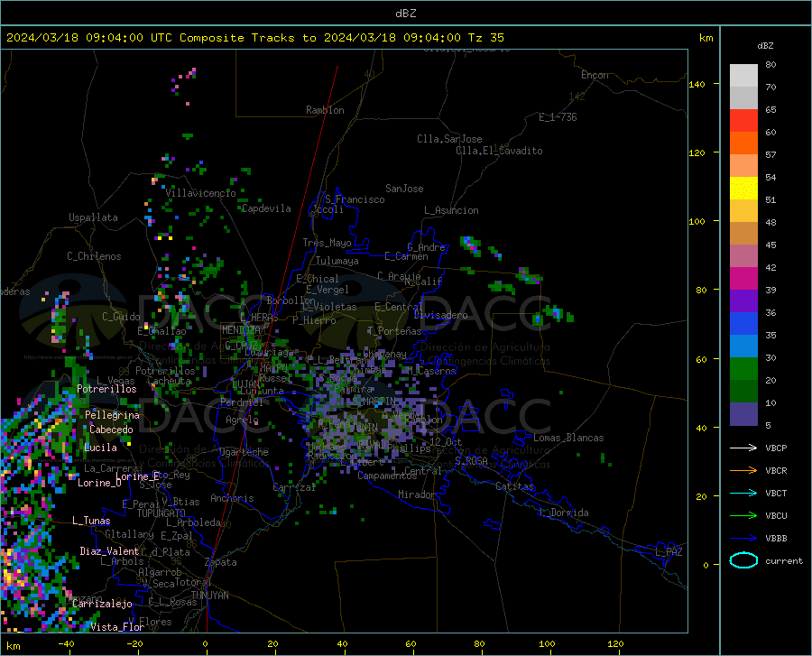
Task: Click the Potrerillos label in pink text
Action: [x=106, y=389]
